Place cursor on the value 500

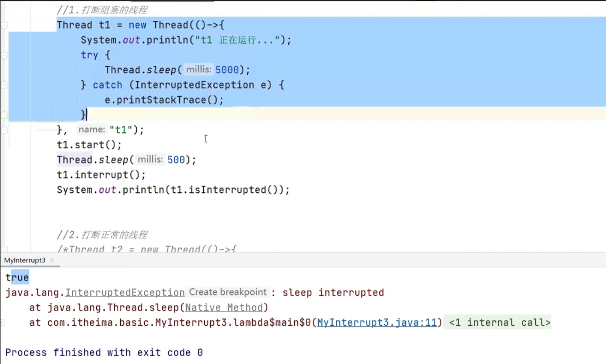pos(176,160)
